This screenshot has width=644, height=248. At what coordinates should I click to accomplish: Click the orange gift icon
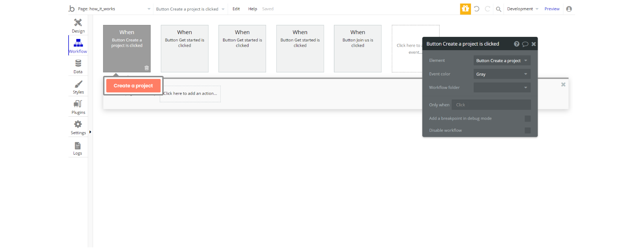click(465, 9)
